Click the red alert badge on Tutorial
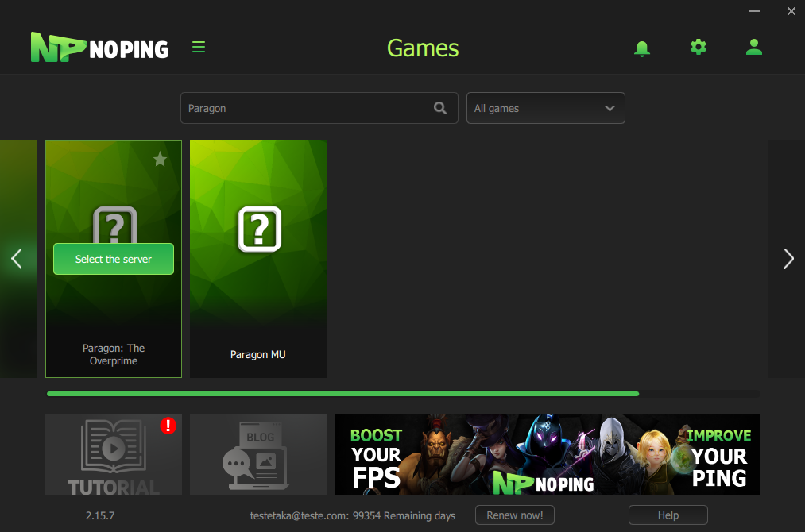This screenshot has height=532, width=805. pyautogui.click(x=168, y=426)
